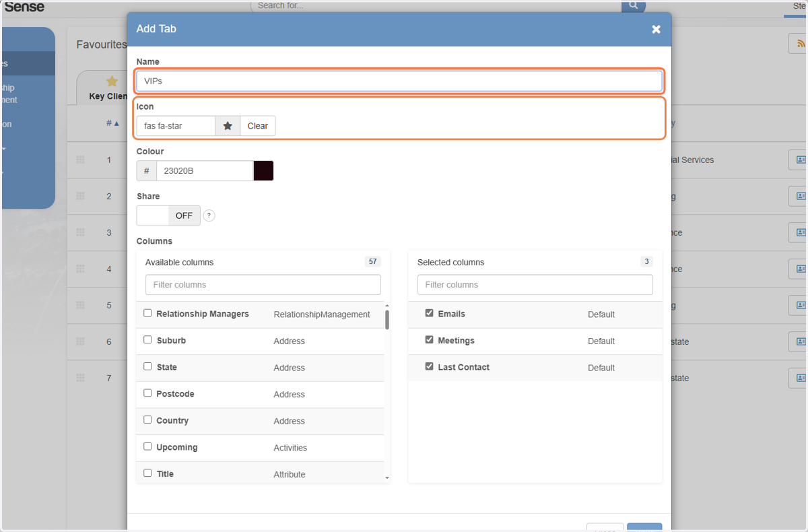Click contact card icon in row 1

[x=799, y=160]
